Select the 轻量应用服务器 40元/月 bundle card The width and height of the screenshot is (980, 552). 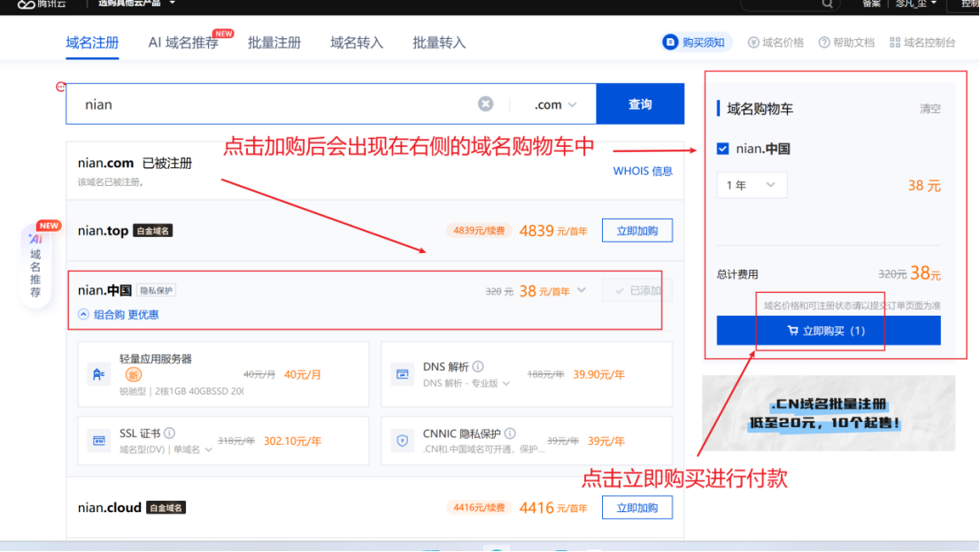223,374
